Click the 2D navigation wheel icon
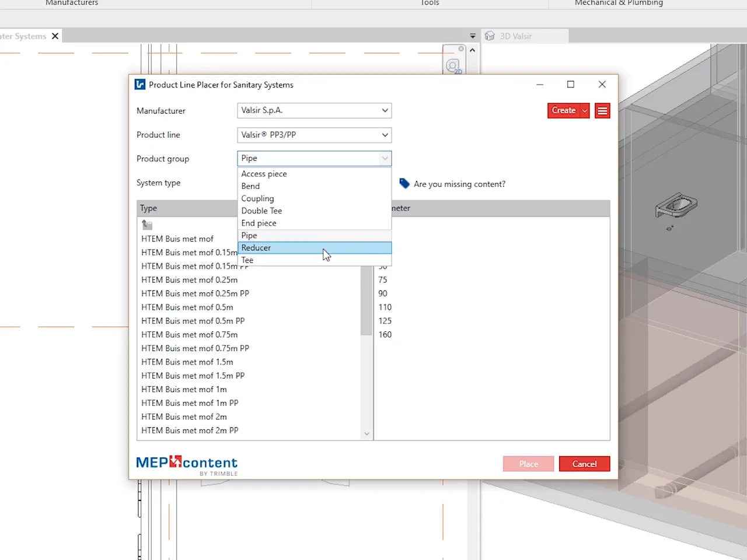The image size is (747, 560). (x=453, y=66)
